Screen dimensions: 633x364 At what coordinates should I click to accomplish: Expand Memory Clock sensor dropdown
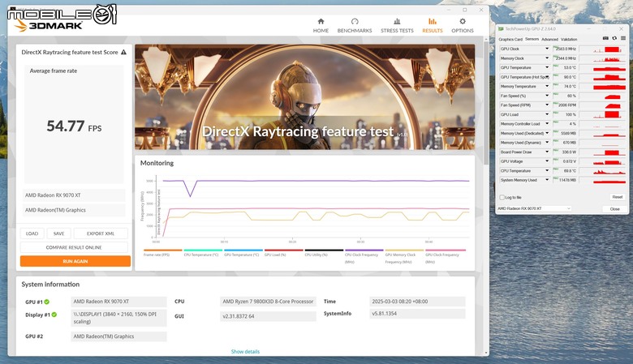point(547,58)
